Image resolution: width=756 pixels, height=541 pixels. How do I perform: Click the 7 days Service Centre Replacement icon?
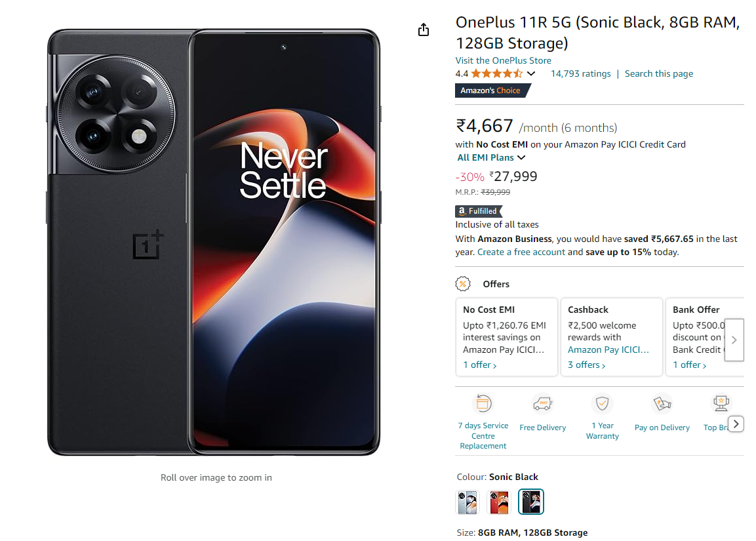pyautogui.click(x=483, y=403)
